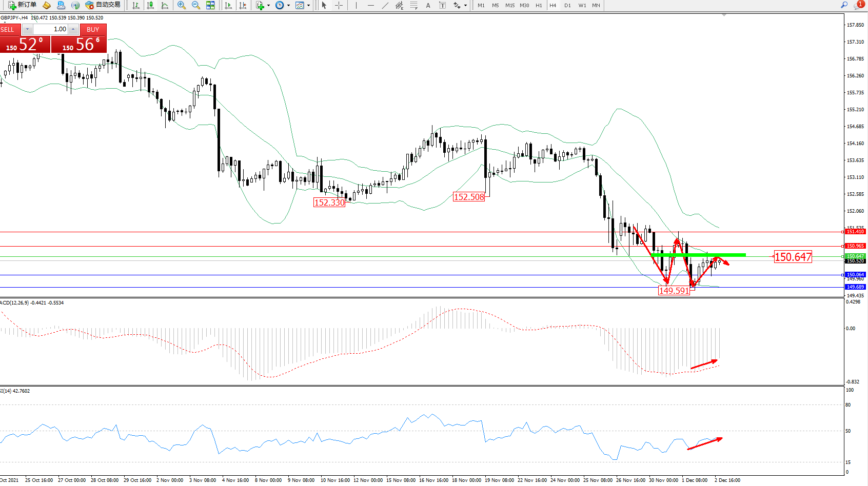This screenshot has height=486, width=868.
Task: Click the zoom in magnifier icon
Action: coord(181,5)
